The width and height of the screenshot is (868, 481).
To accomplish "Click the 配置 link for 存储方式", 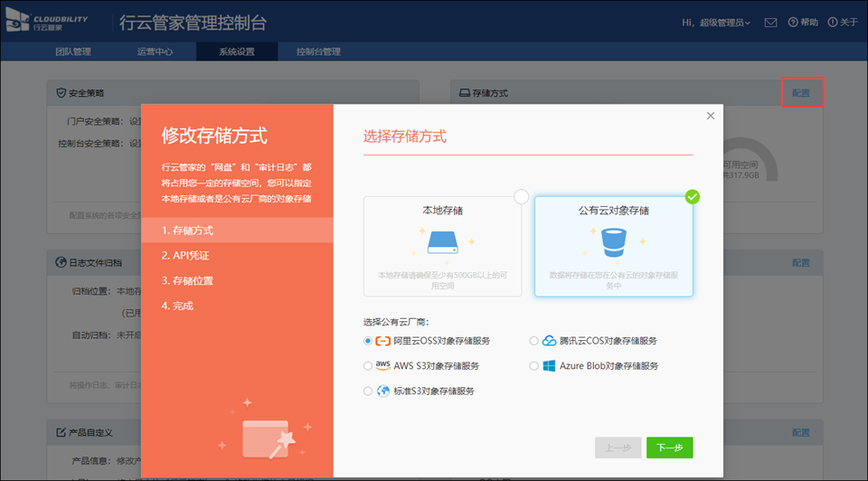I will click(x=801, y=93).
